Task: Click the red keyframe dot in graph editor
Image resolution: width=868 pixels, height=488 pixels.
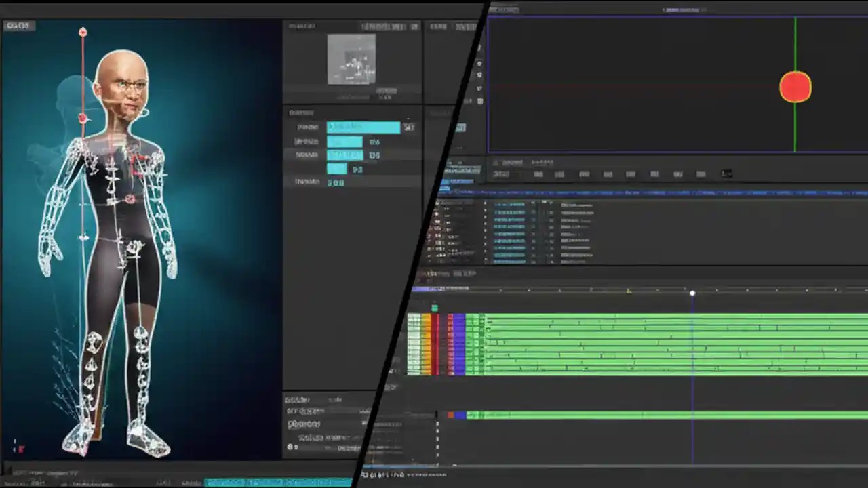Action: [x=795, y=87]
